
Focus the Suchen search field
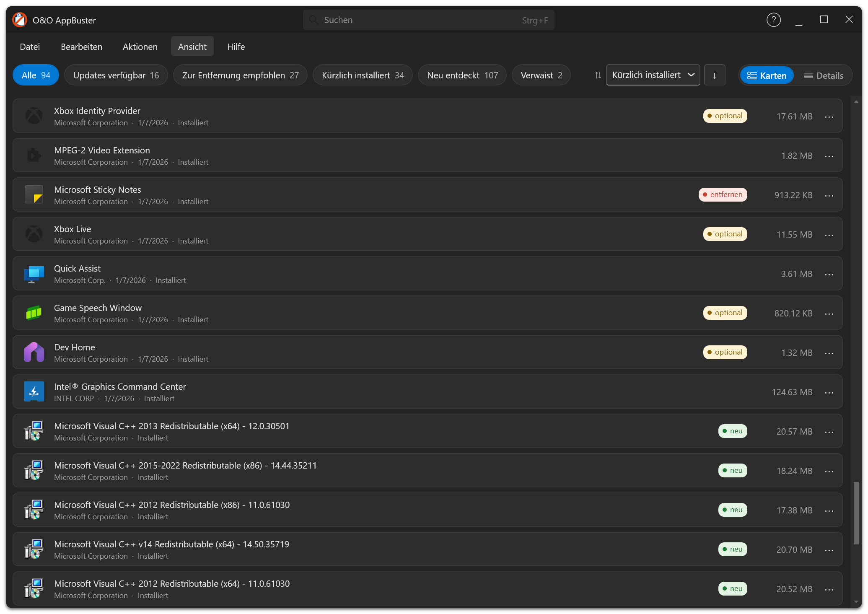(428, 20)
